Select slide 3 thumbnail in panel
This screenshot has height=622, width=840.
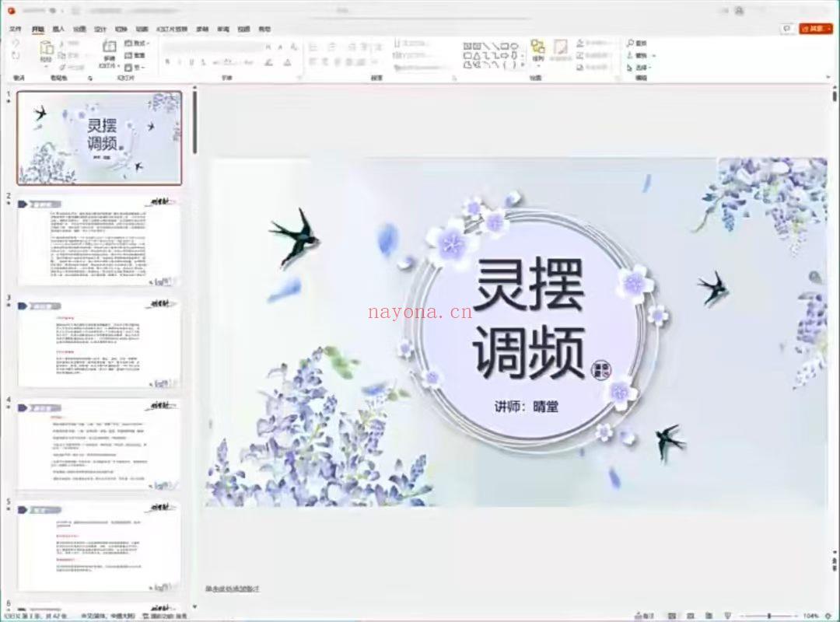[99, 342]
